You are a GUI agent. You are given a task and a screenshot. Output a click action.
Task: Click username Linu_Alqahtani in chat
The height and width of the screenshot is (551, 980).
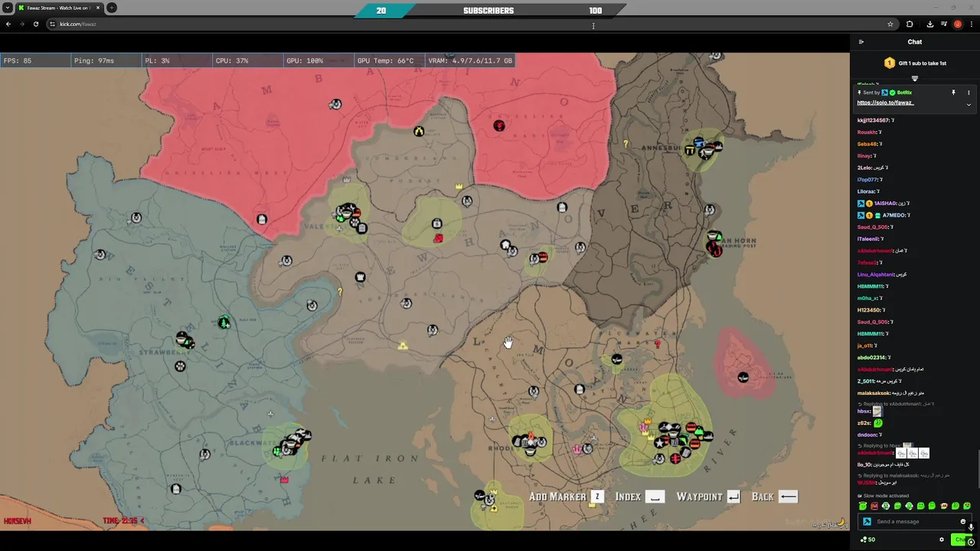[876, 274]
